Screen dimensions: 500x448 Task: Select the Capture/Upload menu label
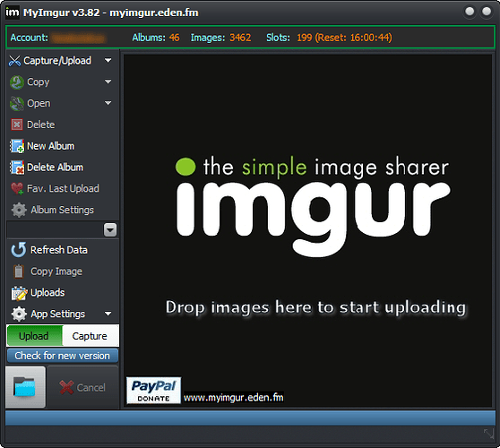pos(57,61)
